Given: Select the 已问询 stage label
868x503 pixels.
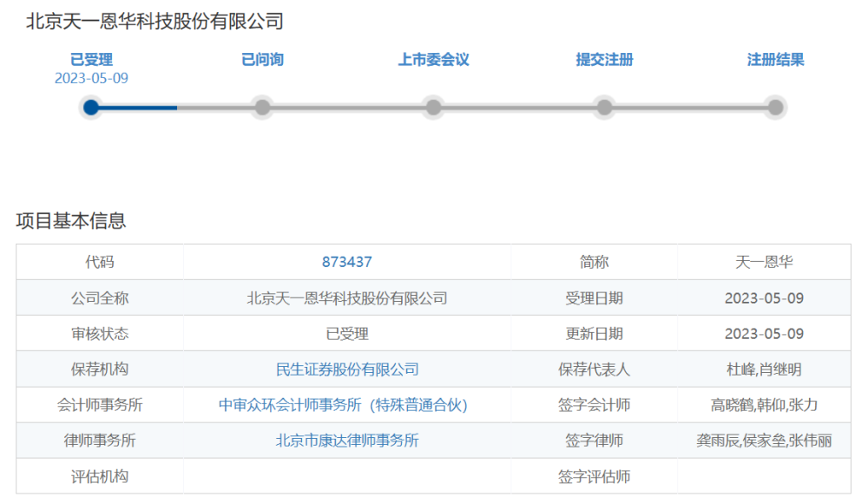Looking at the screenshot, I should click(262, 60).
